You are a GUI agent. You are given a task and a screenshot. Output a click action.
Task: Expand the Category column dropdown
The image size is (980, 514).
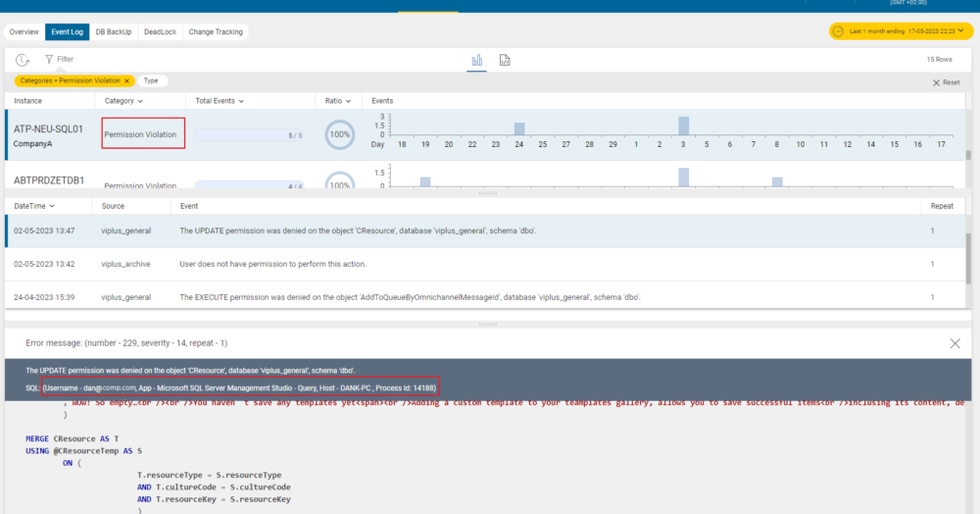pos(140,101)
